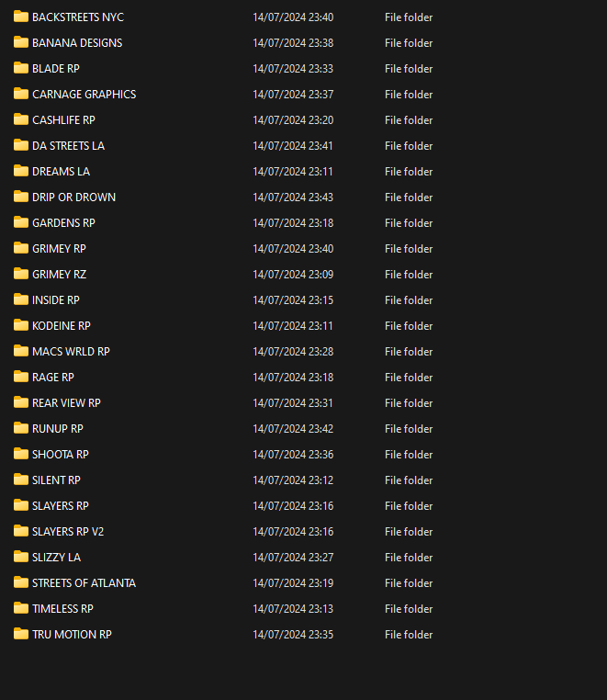The width and height of the screenshot is (607, 700).
Task: Select the GRIMEY RZ folder icon
Action: pyautogui.click(x=21, y=274)
